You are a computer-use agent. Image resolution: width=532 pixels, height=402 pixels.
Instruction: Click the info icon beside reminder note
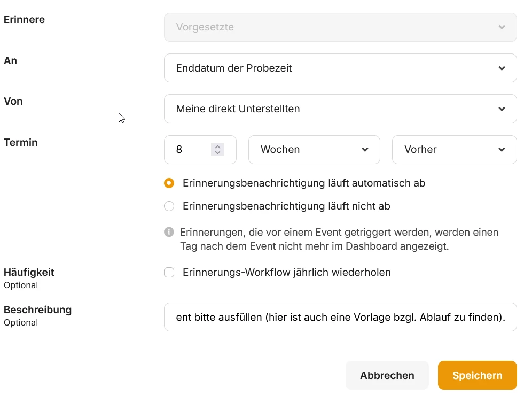[169, 232]
